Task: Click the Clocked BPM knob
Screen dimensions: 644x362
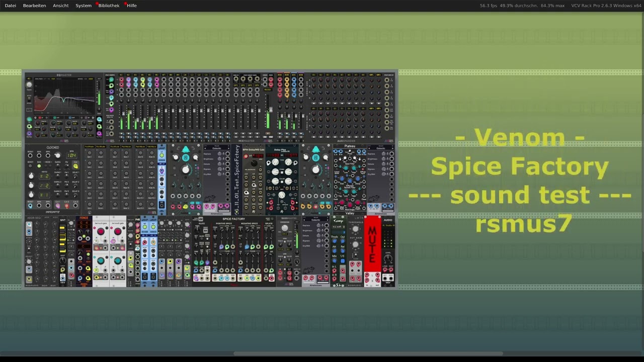Action: [x=57, y=155]
